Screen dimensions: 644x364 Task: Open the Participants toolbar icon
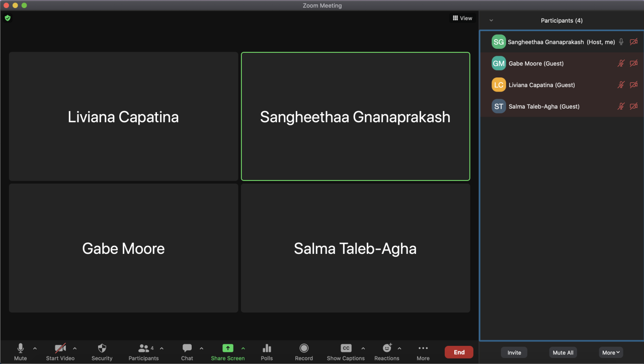(144, 348)
